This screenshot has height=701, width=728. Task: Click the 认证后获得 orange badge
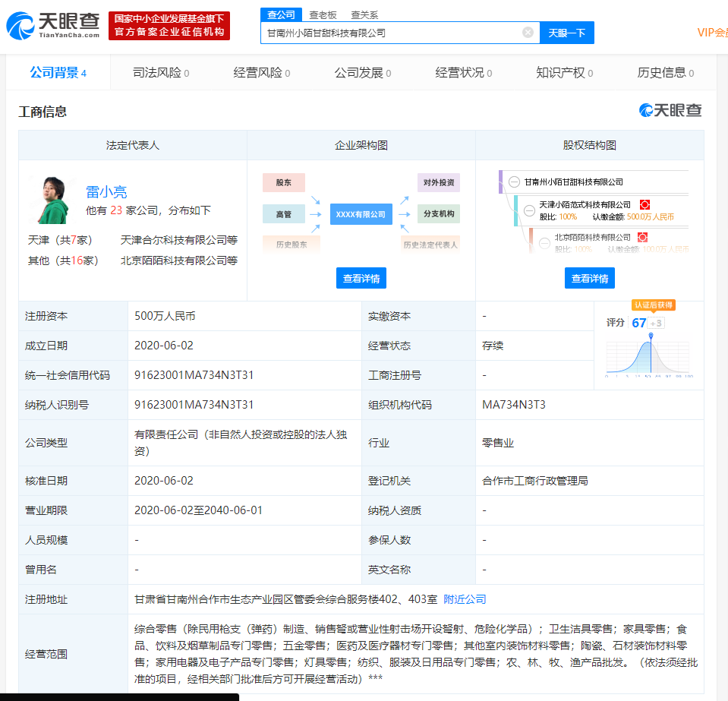(x=654, y=305)
